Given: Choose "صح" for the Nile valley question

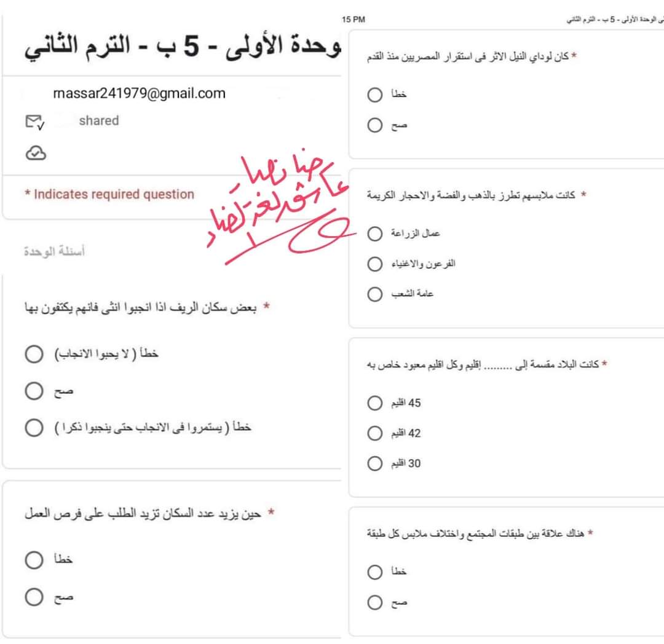Looking at the screenshot, I should click(375, 126).
